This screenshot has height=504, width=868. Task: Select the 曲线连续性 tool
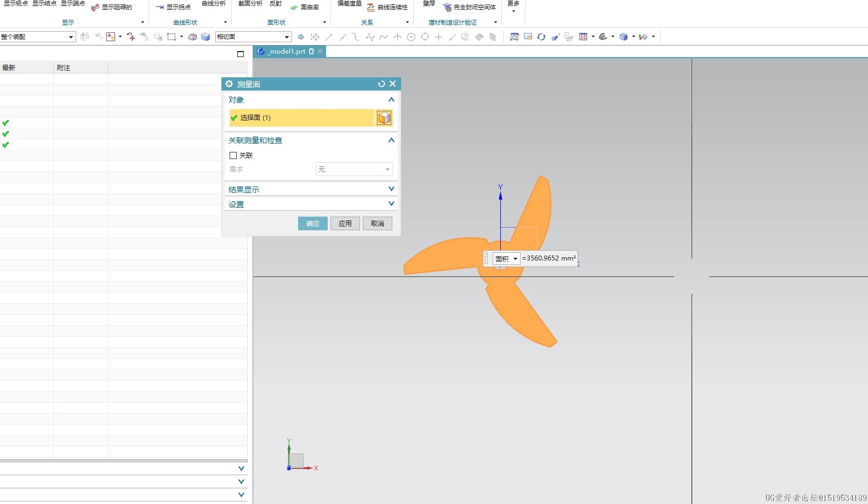click(387, 7)
